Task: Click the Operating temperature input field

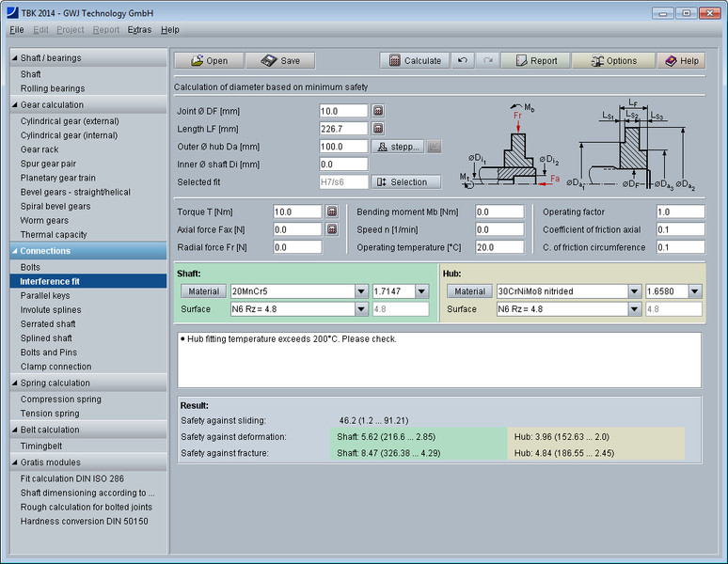Action: click(499, 247)
